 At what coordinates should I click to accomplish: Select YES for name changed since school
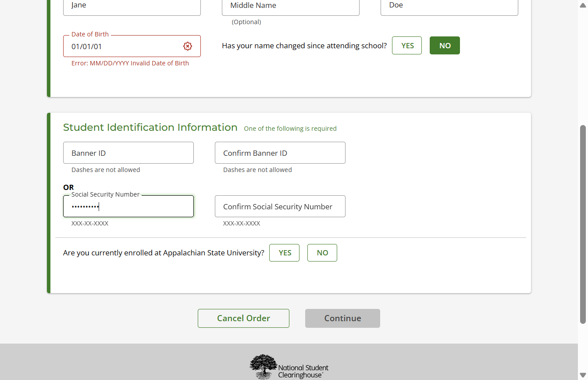[x=407, y=46]
